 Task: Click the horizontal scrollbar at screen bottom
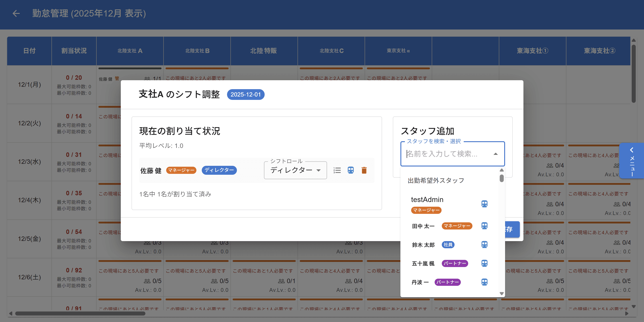80,314
